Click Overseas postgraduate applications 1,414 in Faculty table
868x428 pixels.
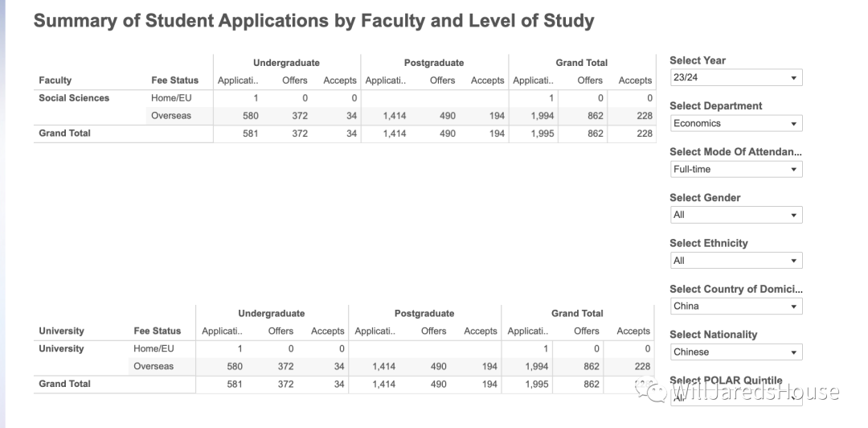pos(394,116)
